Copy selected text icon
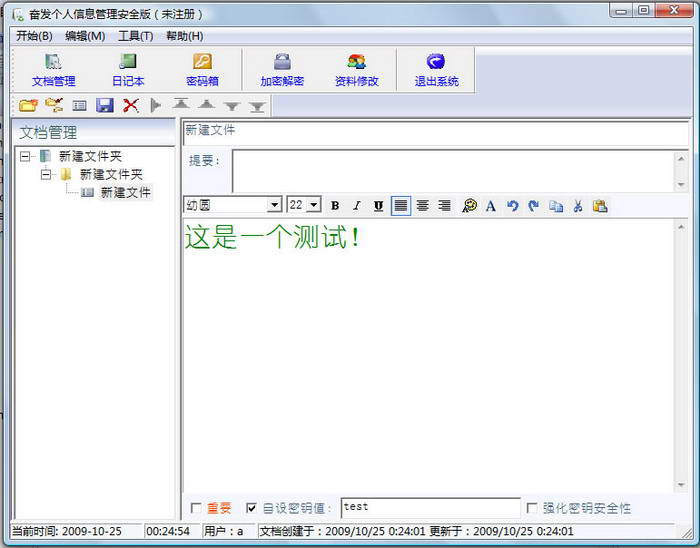The height and width of the screenshot is (548, 700). click(556, 206)
